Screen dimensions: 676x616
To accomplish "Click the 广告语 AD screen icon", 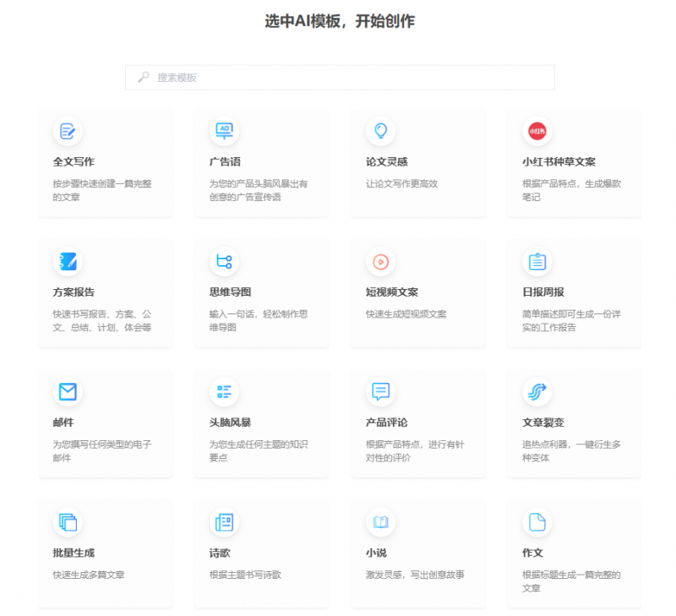I will click(x=224, y=132).
